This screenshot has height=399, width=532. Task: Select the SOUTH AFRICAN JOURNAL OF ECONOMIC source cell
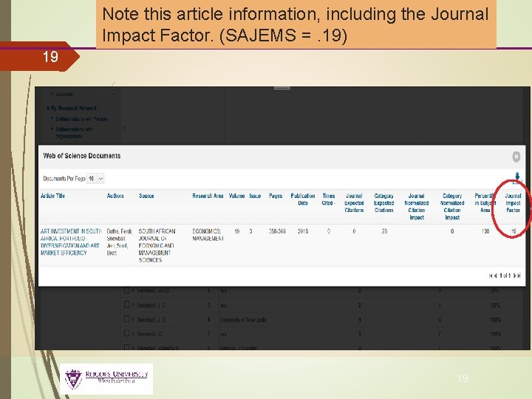pos(157,245)
